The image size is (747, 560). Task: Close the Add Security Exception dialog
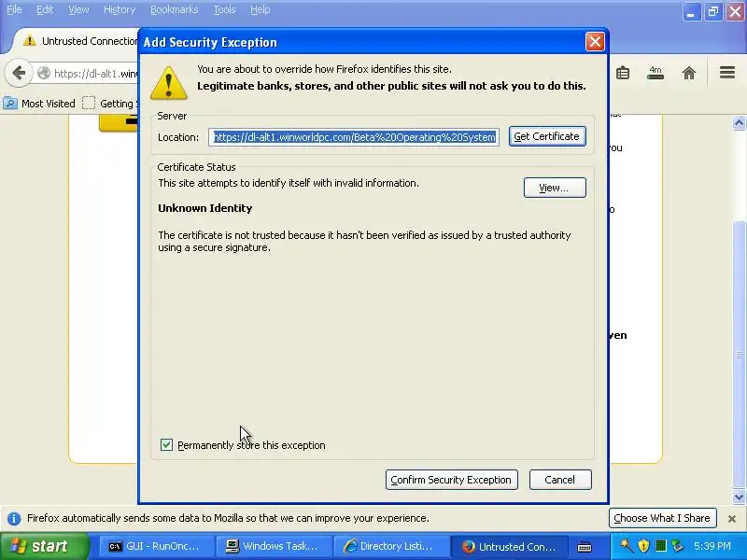click(595, 42)
